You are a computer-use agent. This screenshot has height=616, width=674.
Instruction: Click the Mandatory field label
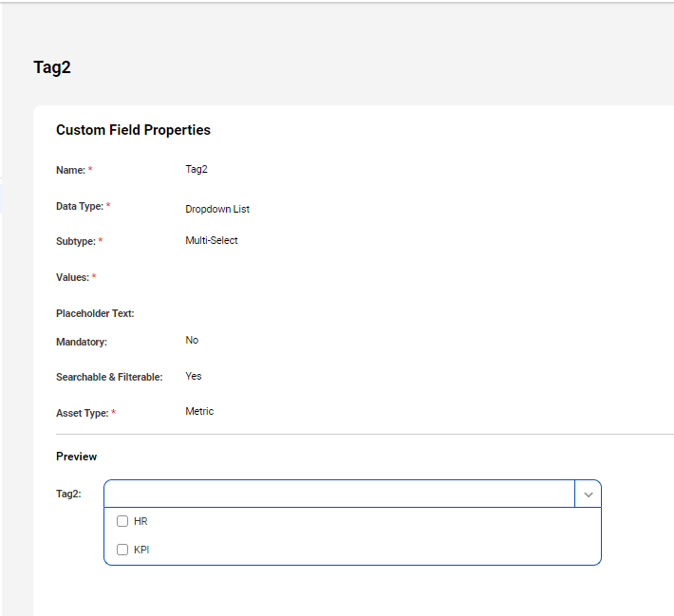tap(82, 342)
